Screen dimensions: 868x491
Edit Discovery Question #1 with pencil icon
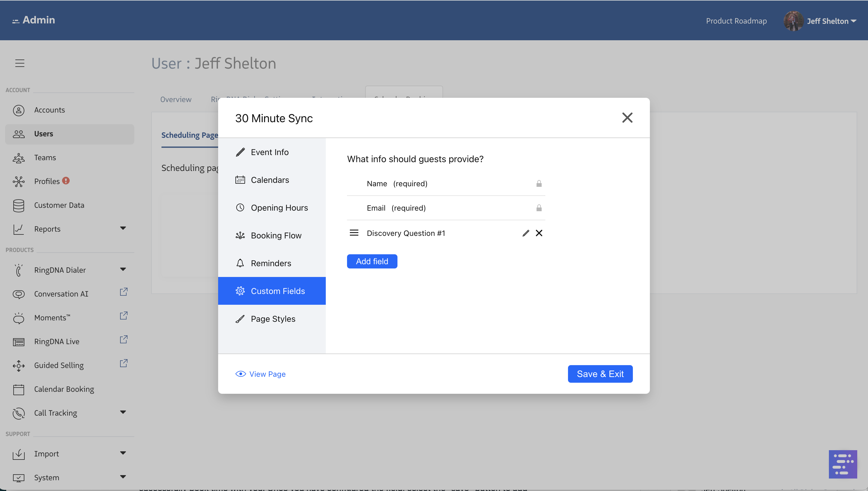pyautogui.click(x=526, y=233)
